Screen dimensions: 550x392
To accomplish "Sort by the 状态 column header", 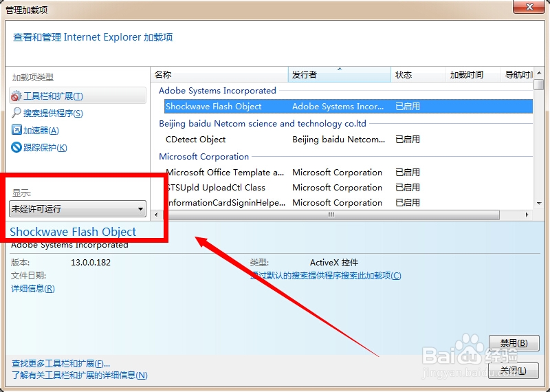I will point(418,74).
